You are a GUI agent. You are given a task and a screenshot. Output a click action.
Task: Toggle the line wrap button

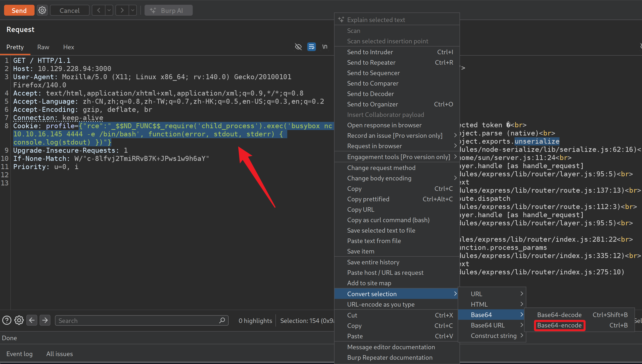click(311, 47)
